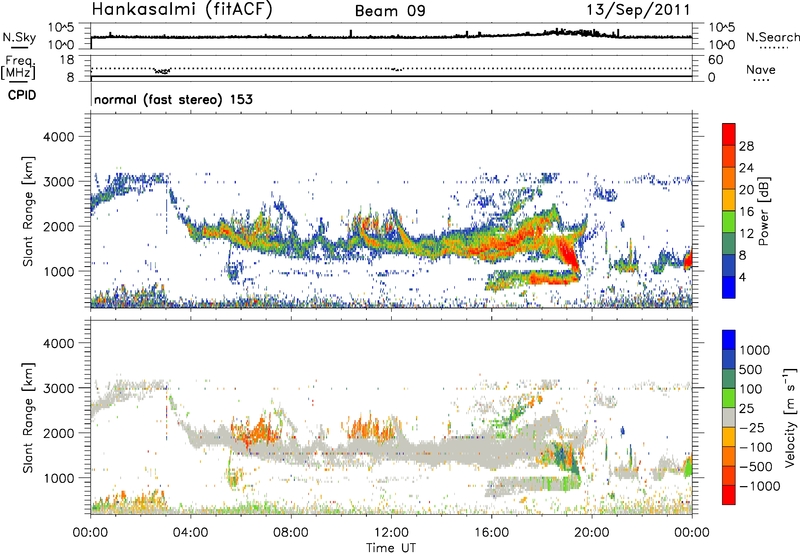This screenshot has width=800, height=554.
Task: Click the 20:00 time tick label
Action: click(592, 533)
